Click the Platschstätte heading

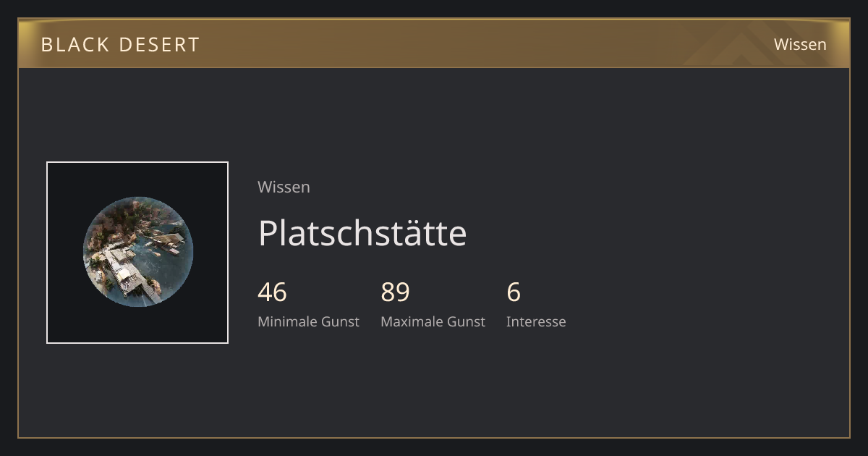(x=362, y=233)
